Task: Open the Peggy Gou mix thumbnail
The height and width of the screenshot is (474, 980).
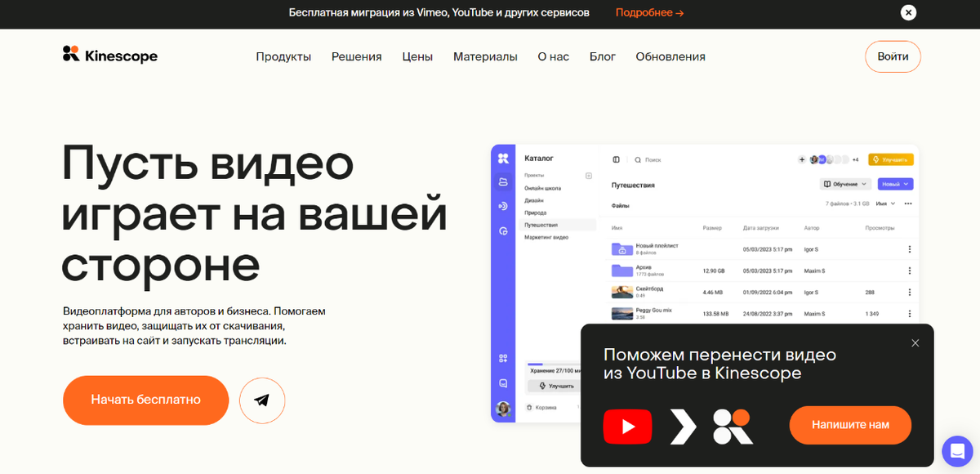Action: pyautogui.click(x=622, y=312)
